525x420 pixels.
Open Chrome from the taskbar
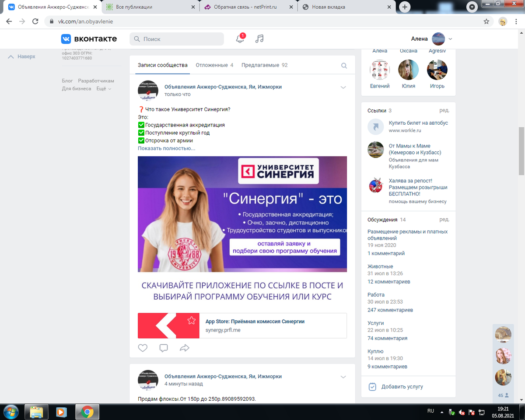click(x=87, y=412)
